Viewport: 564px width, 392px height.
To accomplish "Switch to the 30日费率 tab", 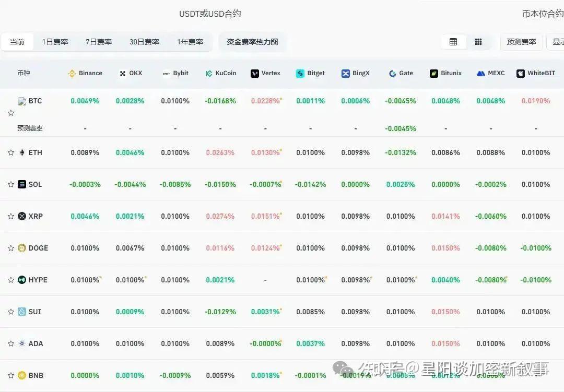I will point(144,41).
